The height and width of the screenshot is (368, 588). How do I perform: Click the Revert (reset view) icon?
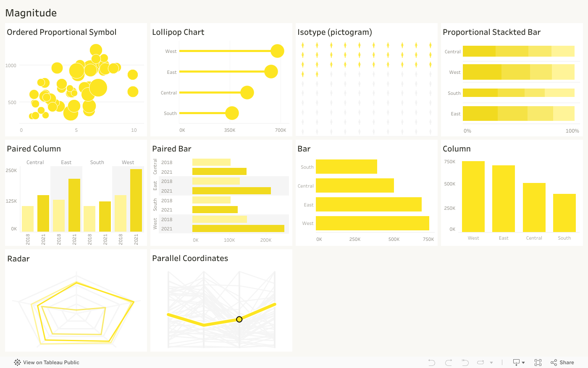coord(465,363)
